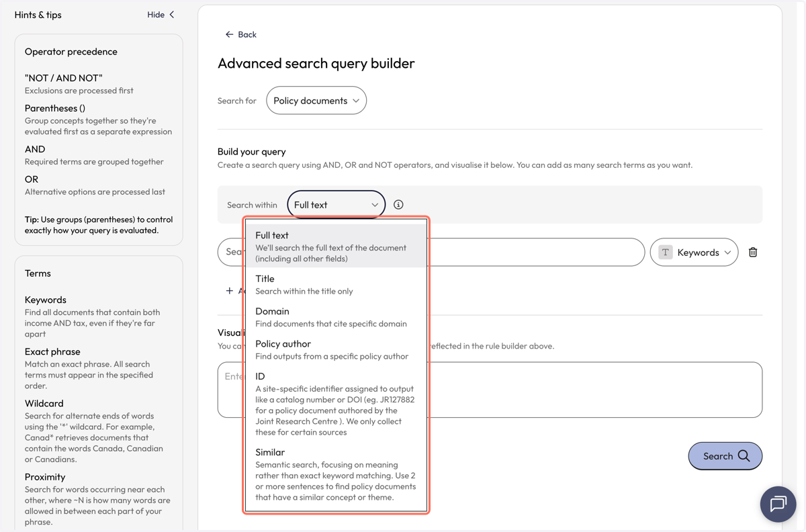Open the chat support widget
Viewport: 806px width, 532px height.
[778, 504]
